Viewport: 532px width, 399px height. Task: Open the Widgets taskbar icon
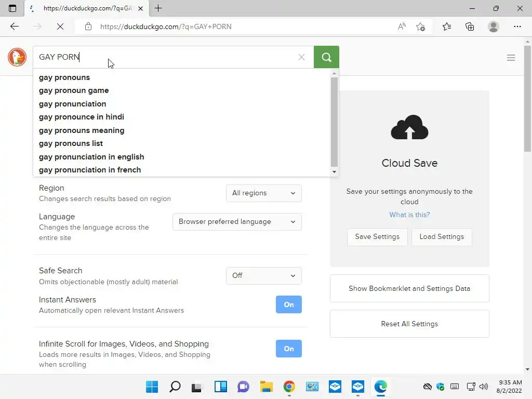pyautogui.click(x=220, y=387)
